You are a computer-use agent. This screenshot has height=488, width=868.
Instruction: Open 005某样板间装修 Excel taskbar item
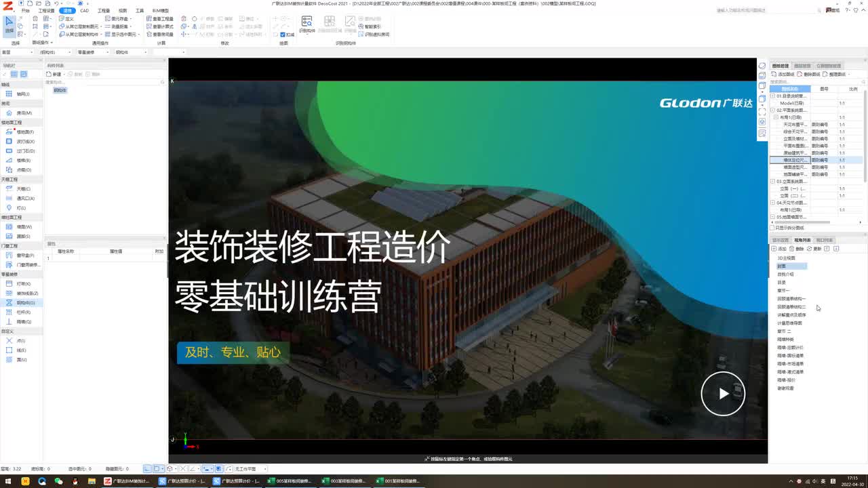click(x=289, y=481)
